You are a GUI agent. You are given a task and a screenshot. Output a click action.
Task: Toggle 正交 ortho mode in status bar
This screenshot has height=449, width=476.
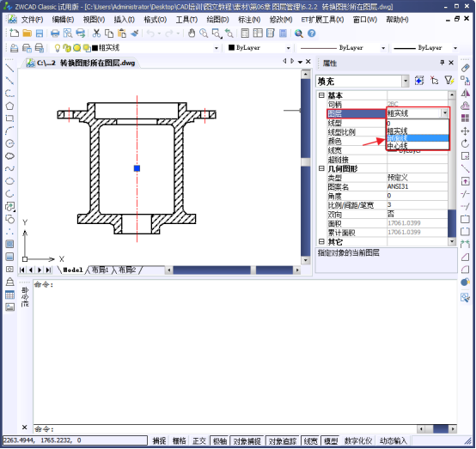[199, 440]
